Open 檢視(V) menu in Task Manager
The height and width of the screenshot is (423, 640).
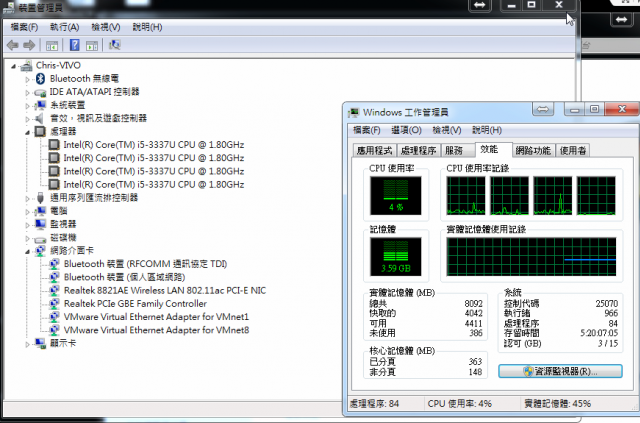point(447,130)
